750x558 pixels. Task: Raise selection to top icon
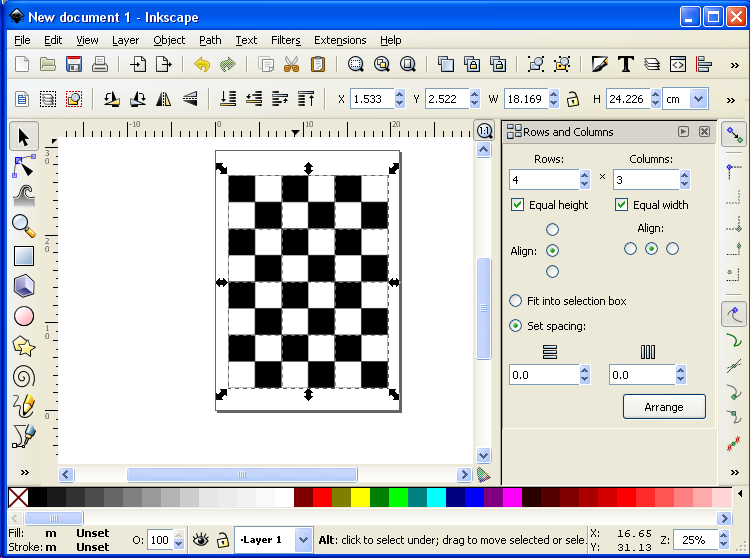[x=306, y=99]
